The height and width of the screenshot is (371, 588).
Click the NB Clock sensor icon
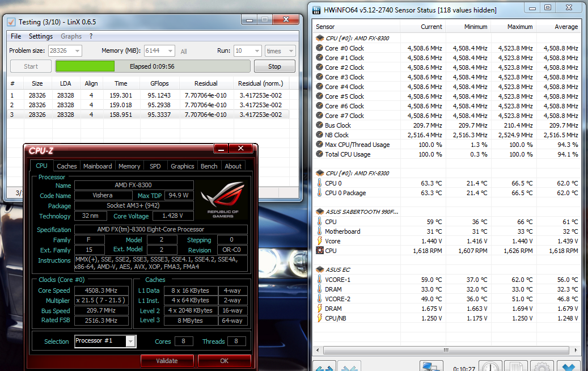click(x=319, y=134)
